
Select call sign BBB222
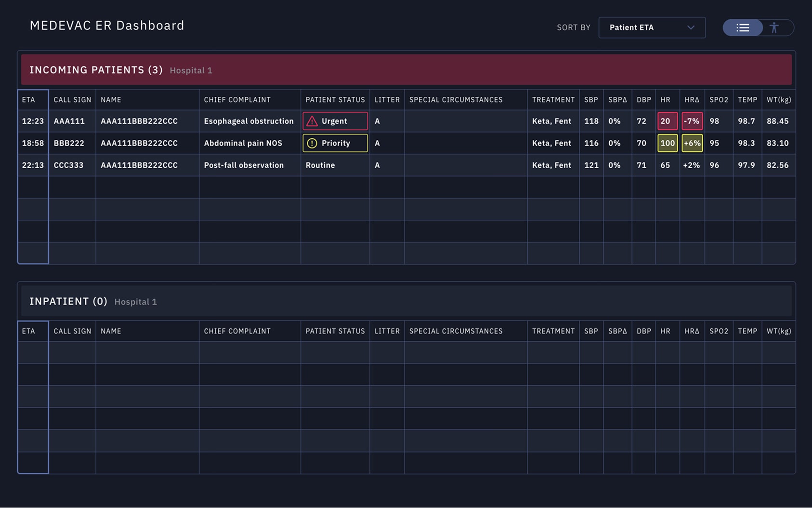tap(69, 143)
